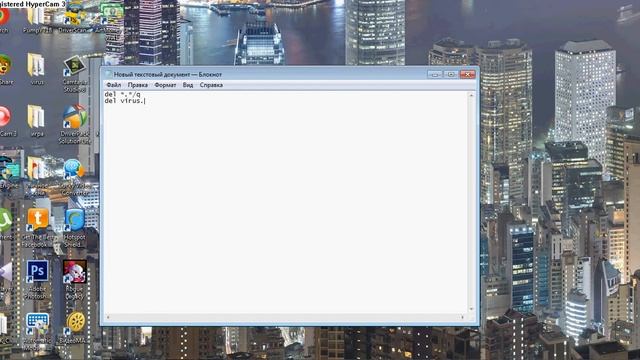The image size is (640, 360).
Task: Select the orange 't' Facebook shortcut
Action: pos(37,228)
